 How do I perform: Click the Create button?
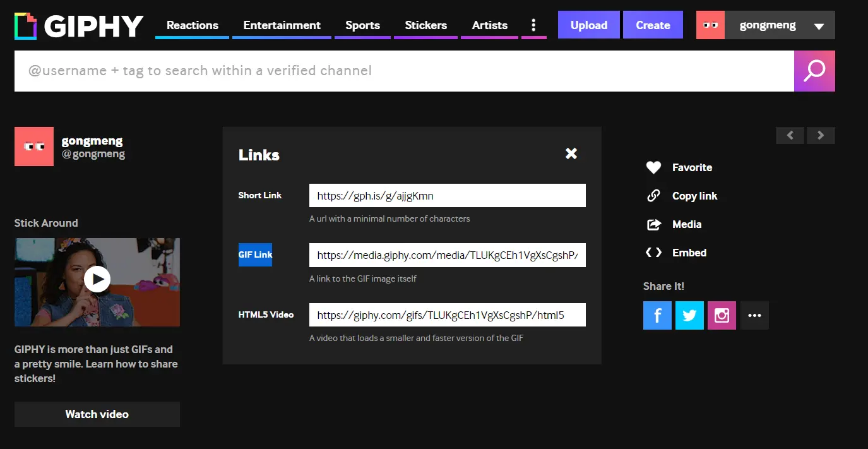click(x=653, y=25)
